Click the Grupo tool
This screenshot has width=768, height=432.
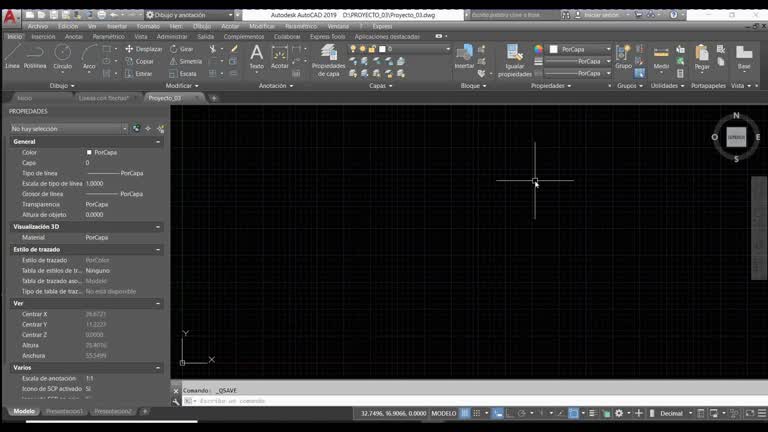[x=623, y=57]
